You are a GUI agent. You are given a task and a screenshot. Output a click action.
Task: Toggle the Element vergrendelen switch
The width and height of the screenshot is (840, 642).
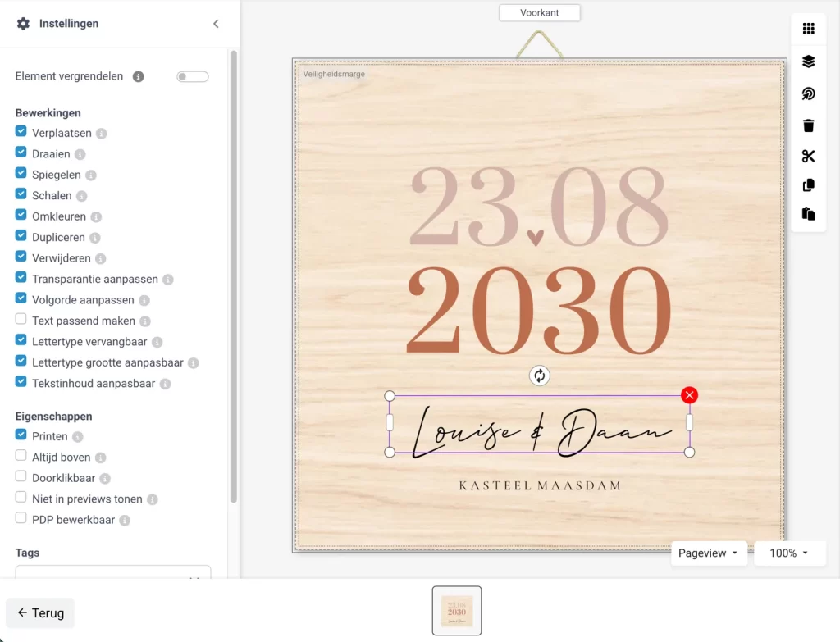[193, 76]
